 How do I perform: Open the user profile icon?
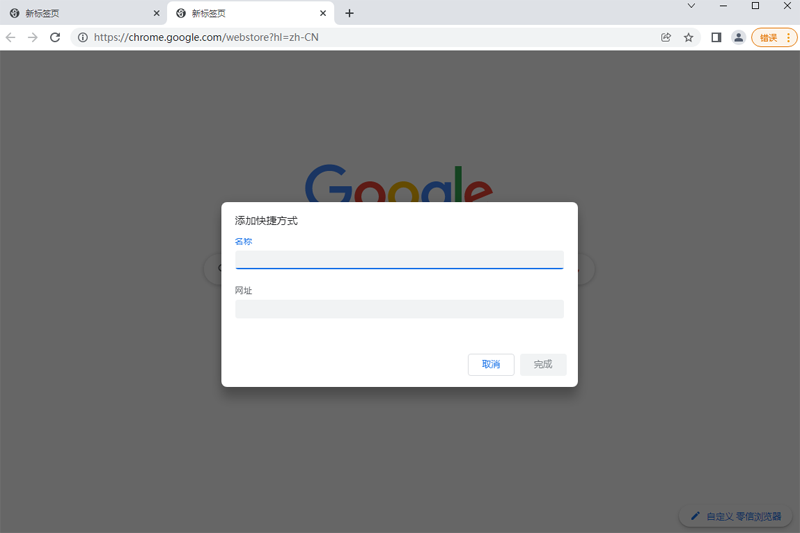tap(738, 37)
